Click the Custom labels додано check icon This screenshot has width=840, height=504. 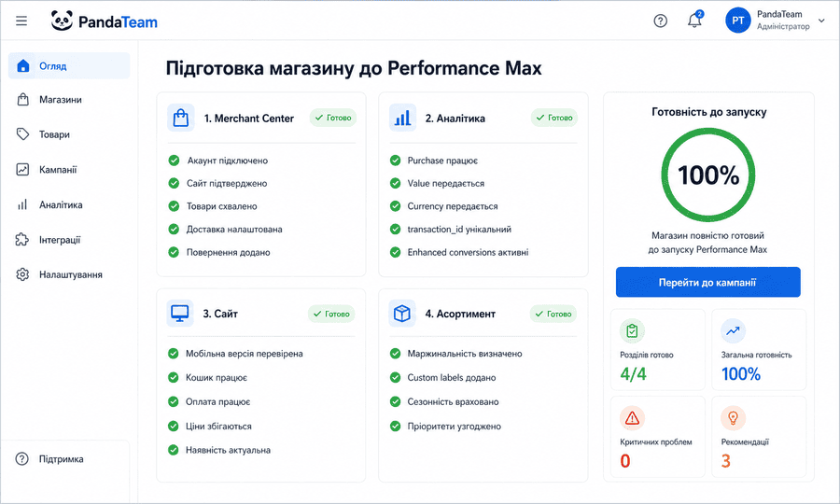(396, 378)
